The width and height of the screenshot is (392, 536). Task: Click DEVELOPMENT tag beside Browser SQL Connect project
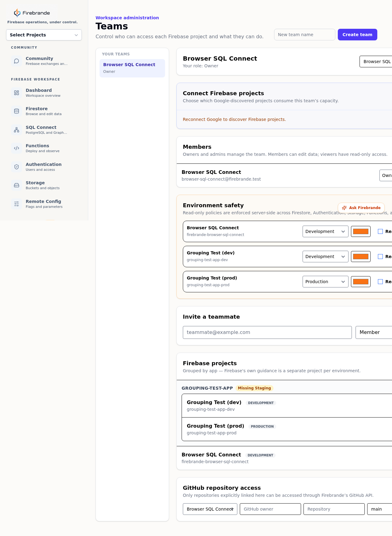(260, 455)
